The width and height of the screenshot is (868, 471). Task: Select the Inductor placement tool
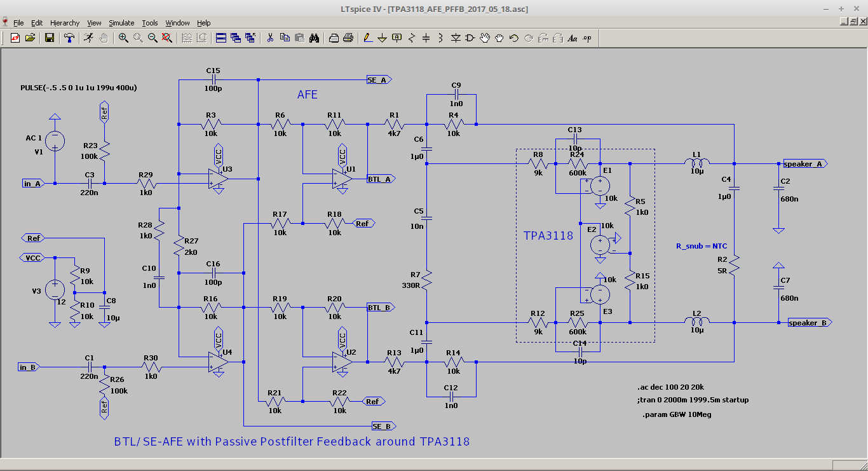(x=440, y=38)
